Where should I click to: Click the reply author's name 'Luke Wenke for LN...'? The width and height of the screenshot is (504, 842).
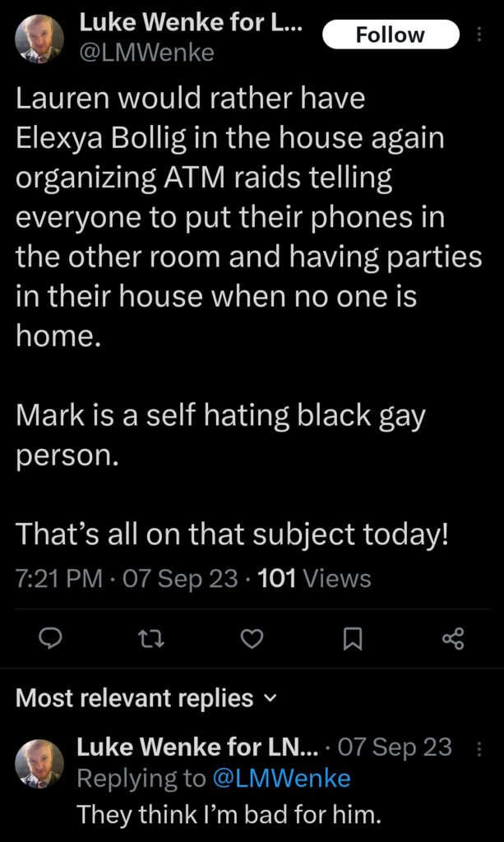[x=197, y=747]
